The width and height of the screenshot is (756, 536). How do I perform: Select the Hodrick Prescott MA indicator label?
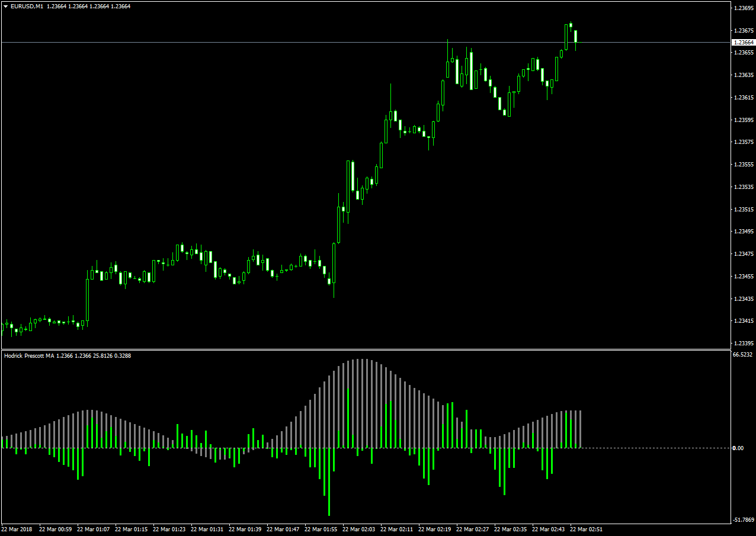tap(29, 355)
